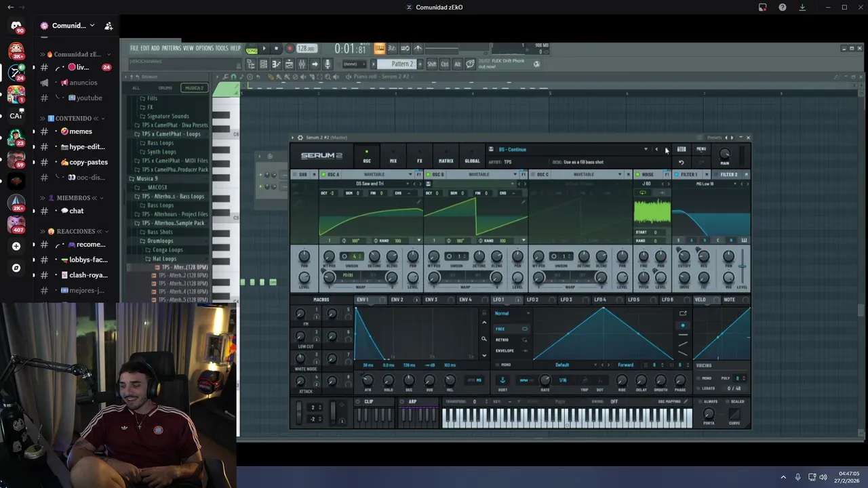Add a new pattern with the plus button
The width and height of the screenshot is (868, 488).
coord(420,64)
